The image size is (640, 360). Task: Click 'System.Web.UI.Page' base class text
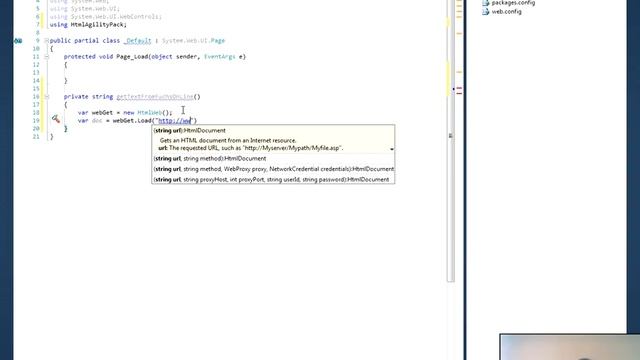193,41
